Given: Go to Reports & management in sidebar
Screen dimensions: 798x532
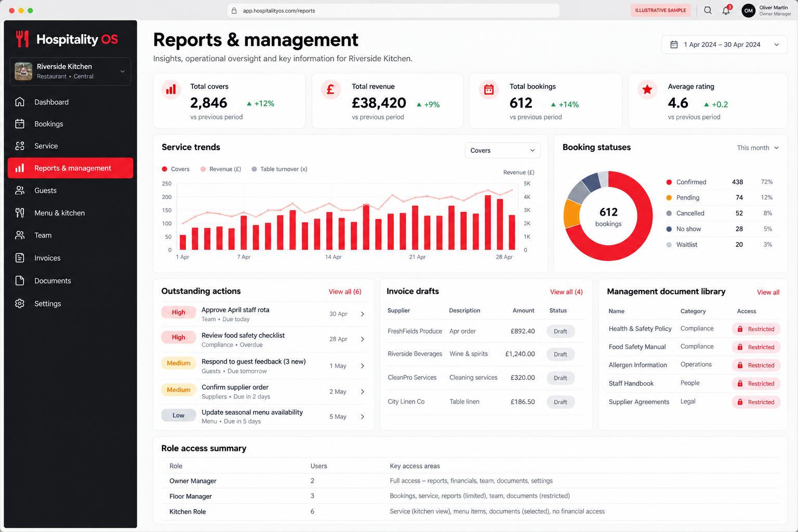Looking at the screenshot, I should pyautogui.click(x=70, y=168).
